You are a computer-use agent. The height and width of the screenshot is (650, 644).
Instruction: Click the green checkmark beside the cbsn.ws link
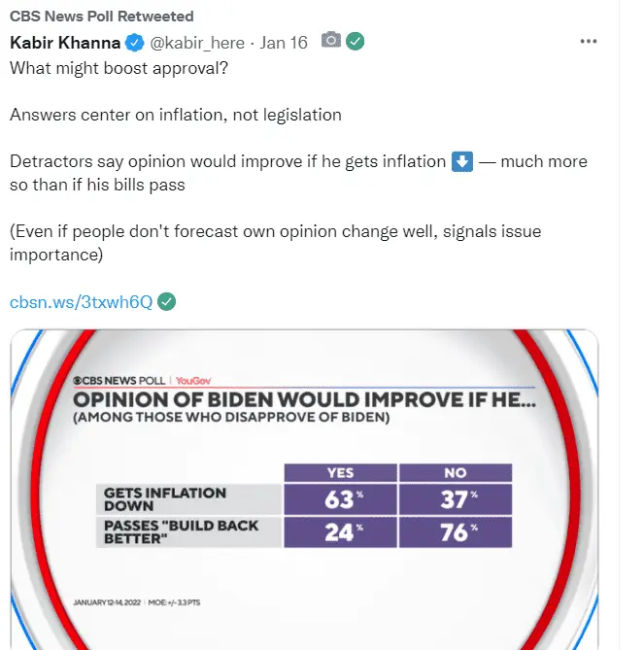(167, 302)
